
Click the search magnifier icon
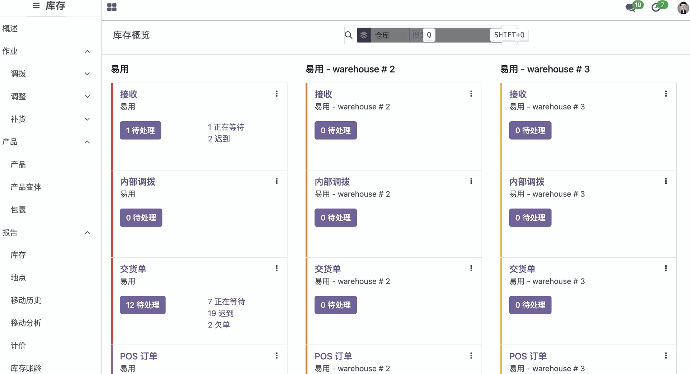[349, 35]
